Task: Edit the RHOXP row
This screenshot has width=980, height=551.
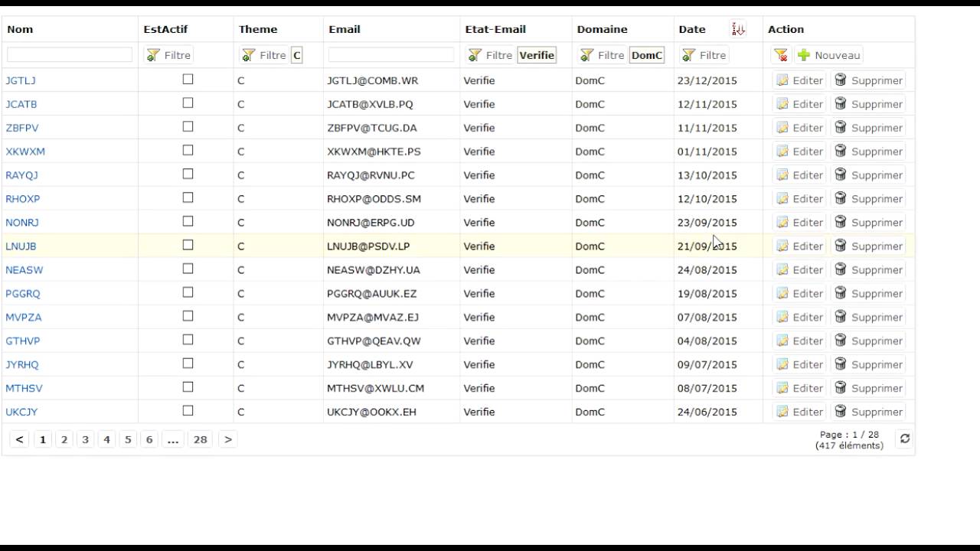Action: pos(799,199)
